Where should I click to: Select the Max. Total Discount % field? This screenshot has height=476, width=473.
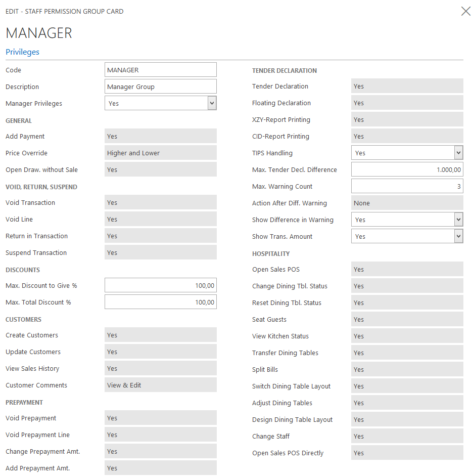click(160, 302)
